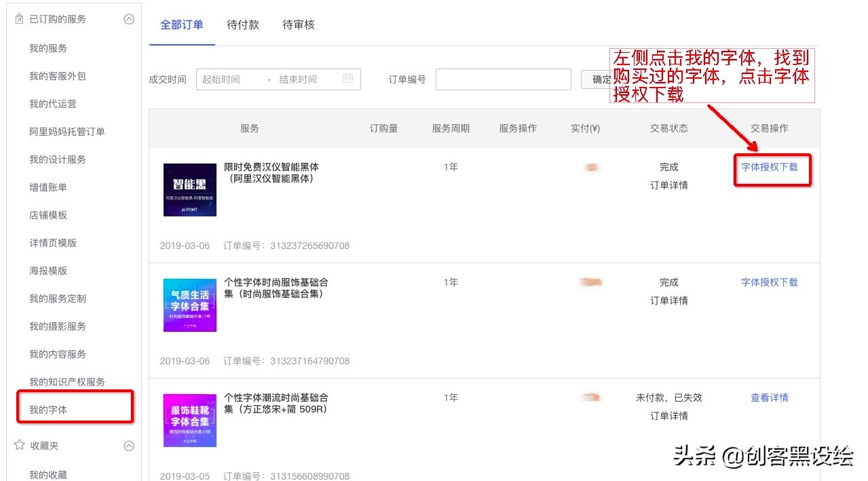Collapse the 收藏夹 section

tap(129, 446)
